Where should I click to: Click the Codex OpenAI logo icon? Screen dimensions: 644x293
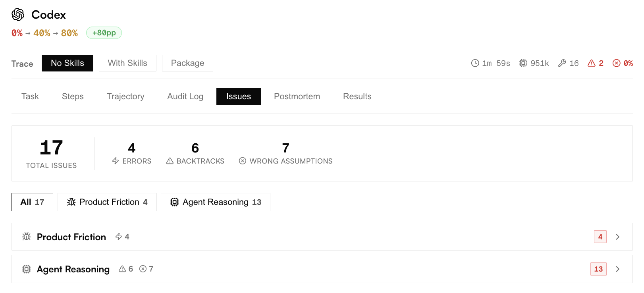18,15
